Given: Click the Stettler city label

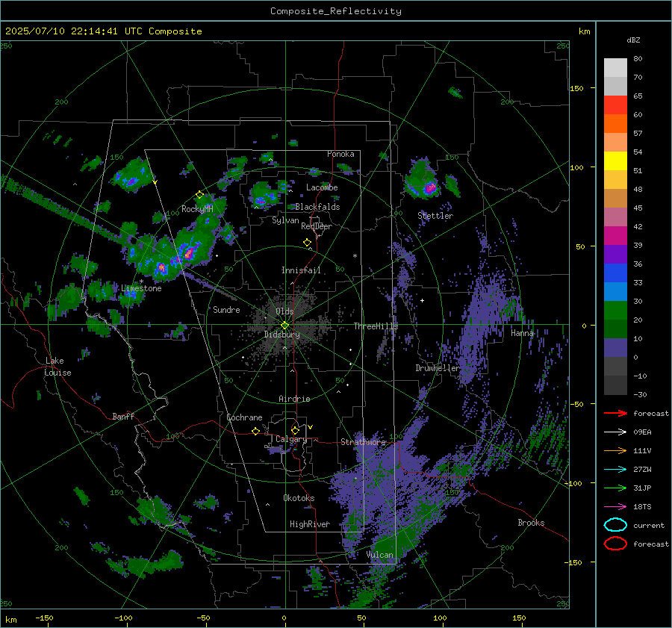Looking at the screenshot, I should (435, 216).
